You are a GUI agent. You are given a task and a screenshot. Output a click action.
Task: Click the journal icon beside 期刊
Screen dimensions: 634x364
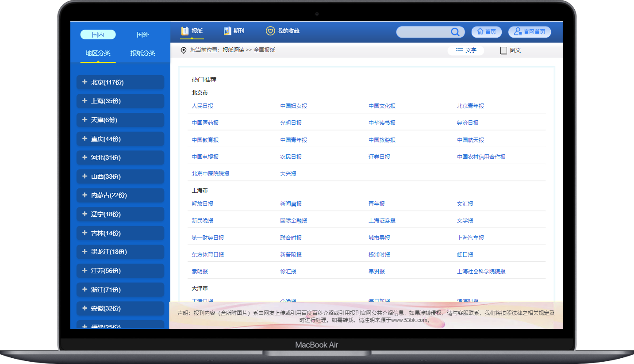click(227, 31)
